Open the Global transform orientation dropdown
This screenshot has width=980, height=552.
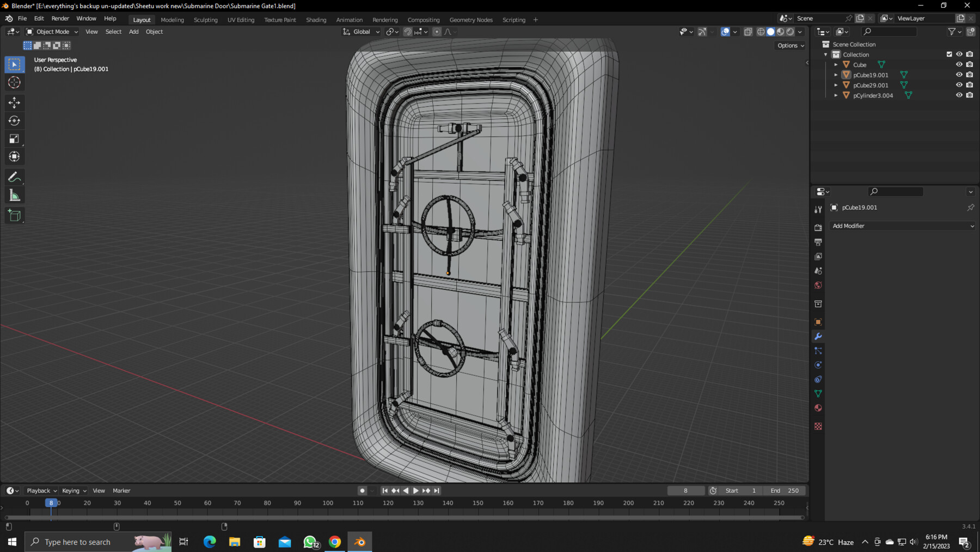point(360,32)
